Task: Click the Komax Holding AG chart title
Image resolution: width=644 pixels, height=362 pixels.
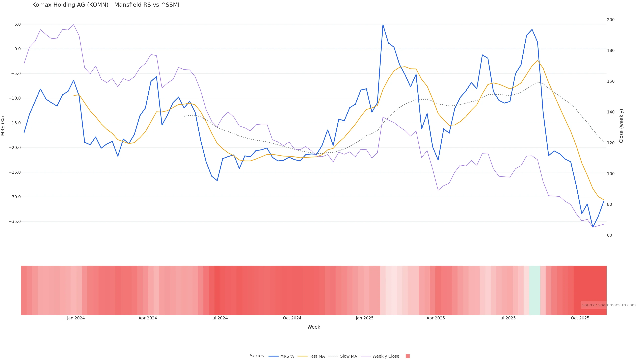Action: (x=106, y=5)
